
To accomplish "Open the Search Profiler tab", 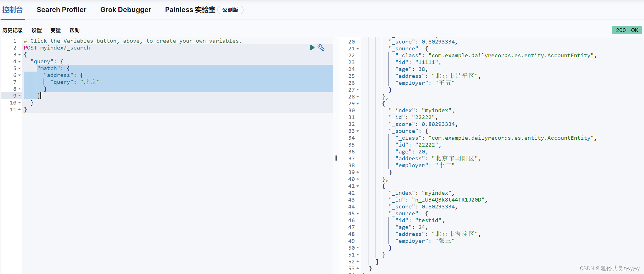I will (x=61, y=10).
